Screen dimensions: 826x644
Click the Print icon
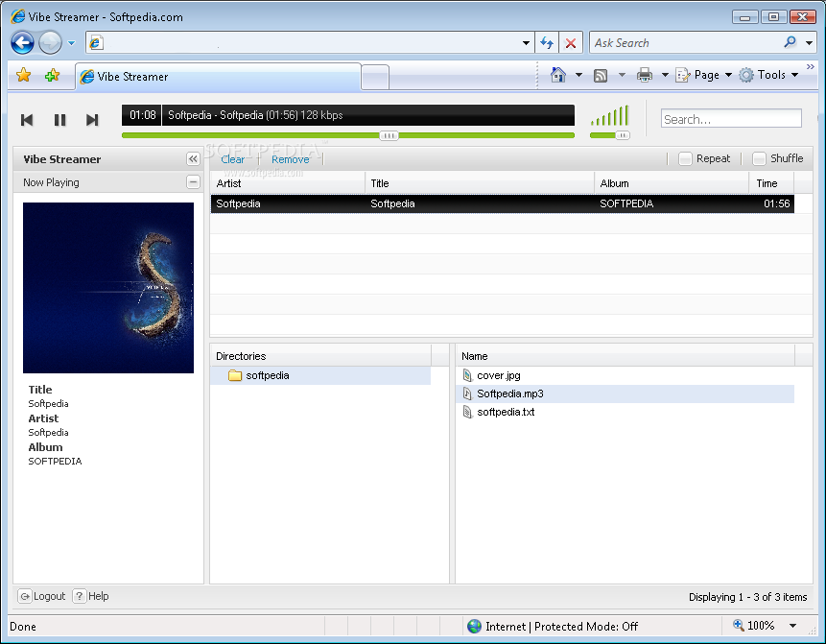[x=645, y=76]
